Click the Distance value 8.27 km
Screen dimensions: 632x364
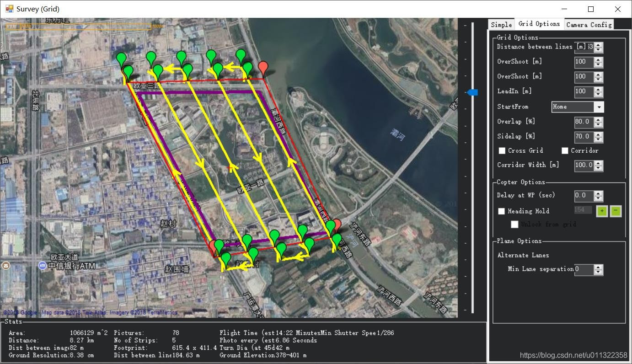81,340
